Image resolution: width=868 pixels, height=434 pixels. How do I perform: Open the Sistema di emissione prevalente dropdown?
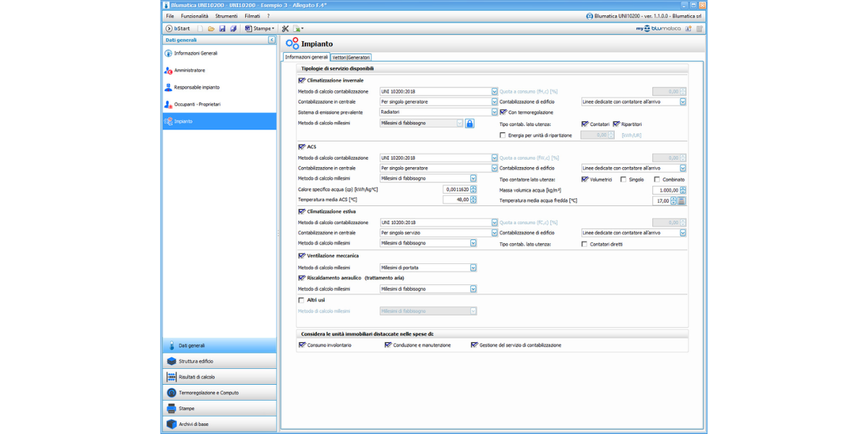(x=495, y=112)
